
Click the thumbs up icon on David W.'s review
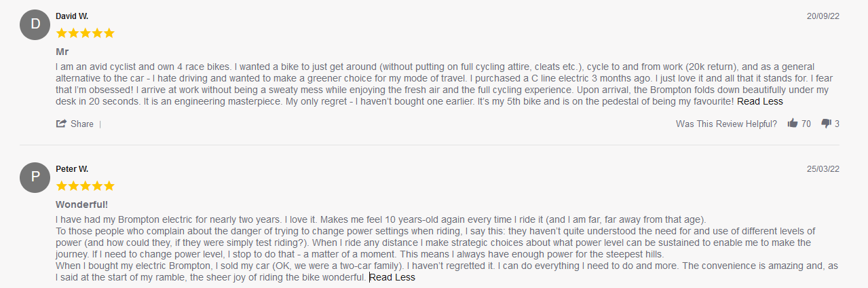tap(792, 124)
